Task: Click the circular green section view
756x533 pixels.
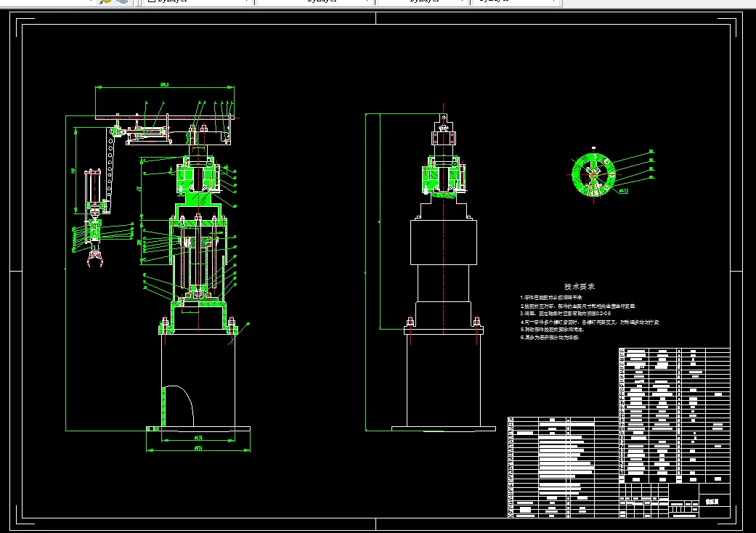Action: pos(593,174)
